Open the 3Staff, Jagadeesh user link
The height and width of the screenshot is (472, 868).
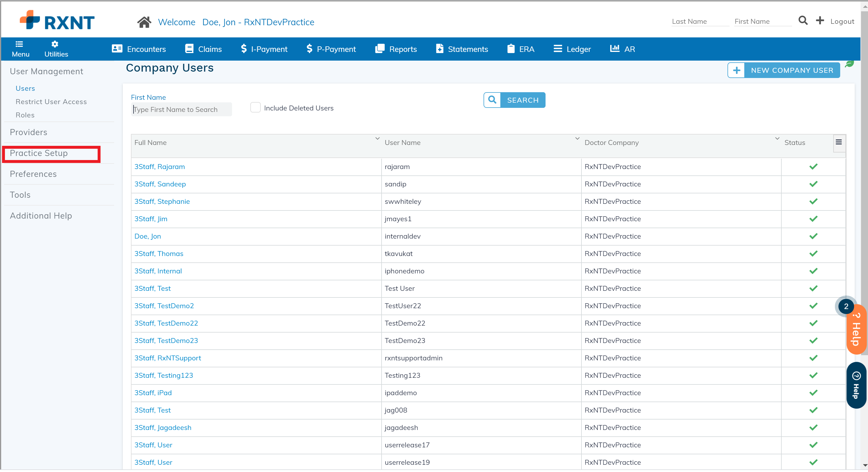coord(163,429)
